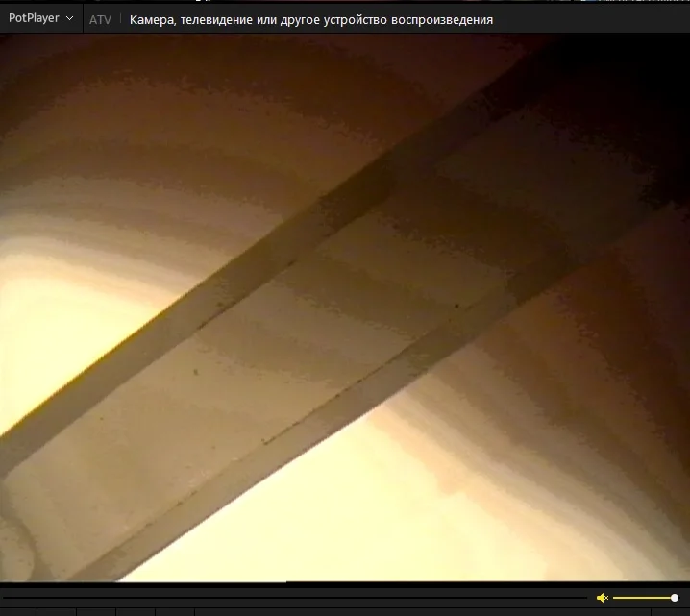
Task: Click the ATV mode label
Action: (x=100, y=20)
